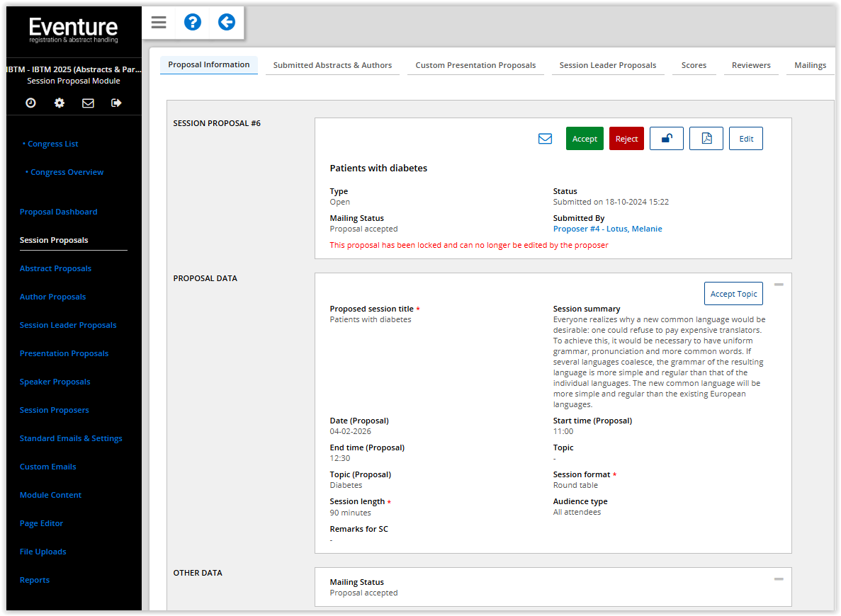The width and height of the screenshot is (841, 616).
Task: Open Custom Emails in the sidebar
Action: click(47, 467)
